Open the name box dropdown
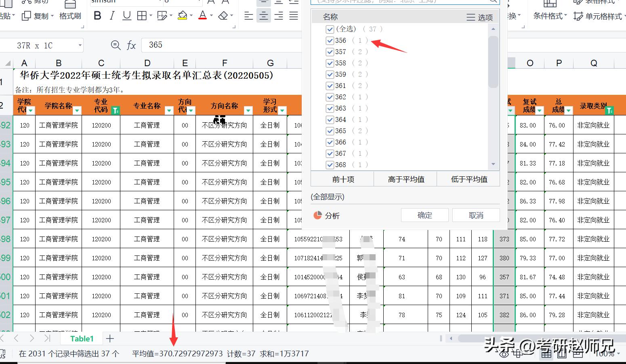This screenshot has height=364, width=626. tap(80, 45)
